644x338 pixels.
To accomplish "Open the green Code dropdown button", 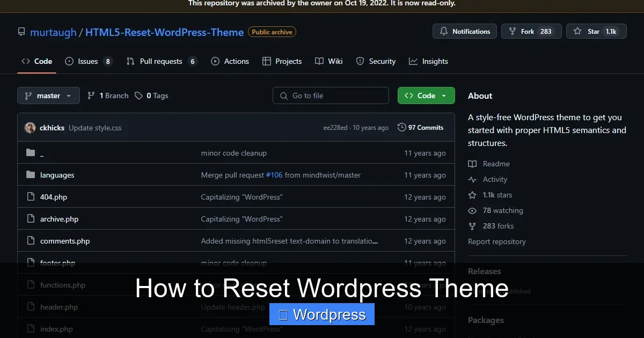I will point(426,95).
